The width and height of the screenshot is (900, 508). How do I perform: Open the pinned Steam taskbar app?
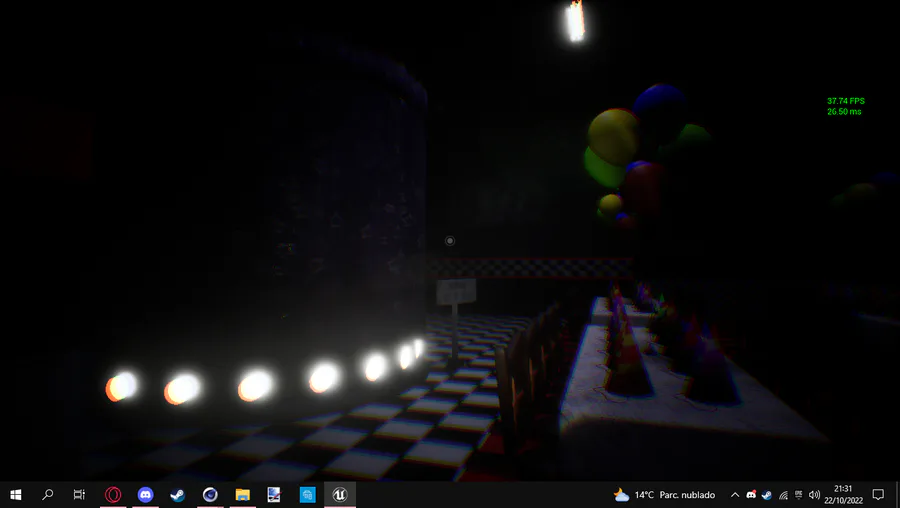[177, 494]
